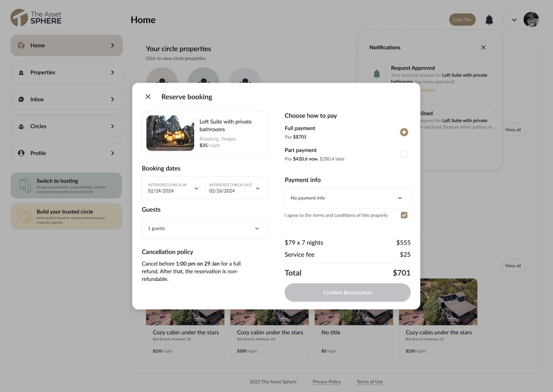Select the Part payment radio option
553x392 pixels.
[x=404, y=154]
